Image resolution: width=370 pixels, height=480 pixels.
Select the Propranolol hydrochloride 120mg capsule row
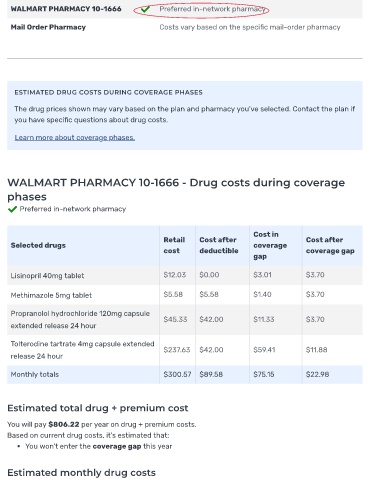pyautogui.click(x=185, y=319)
